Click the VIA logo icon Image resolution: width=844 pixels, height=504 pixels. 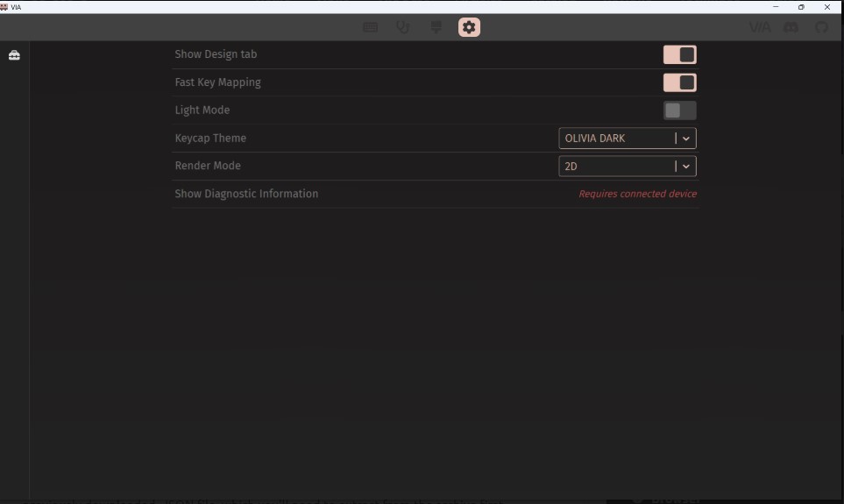click(x=760, y=27)
